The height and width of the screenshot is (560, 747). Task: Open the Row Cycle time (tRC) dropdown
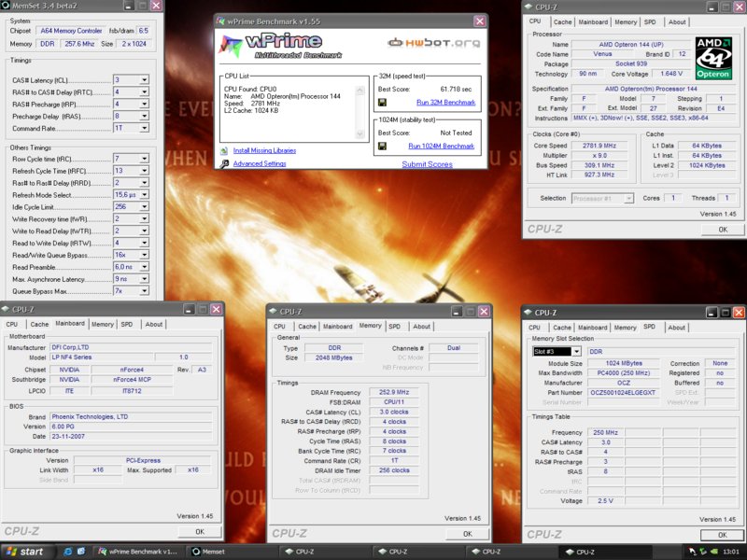coord(144,159)
